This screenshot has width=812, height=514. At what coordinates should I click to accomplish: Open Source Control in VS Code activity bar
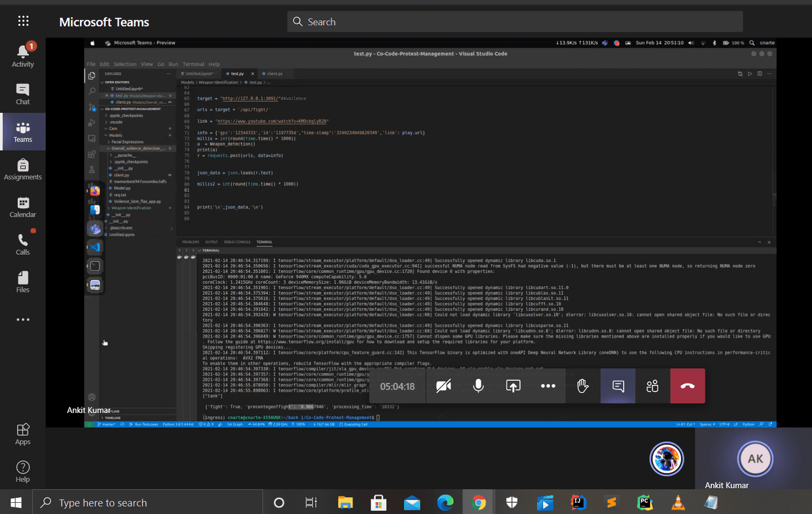[92, 107]
